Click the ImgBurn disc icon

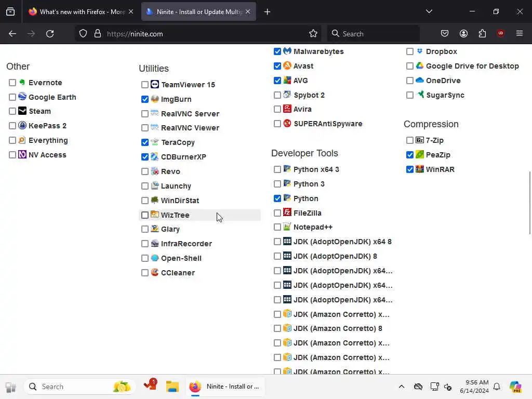click(x=155, y=99)
